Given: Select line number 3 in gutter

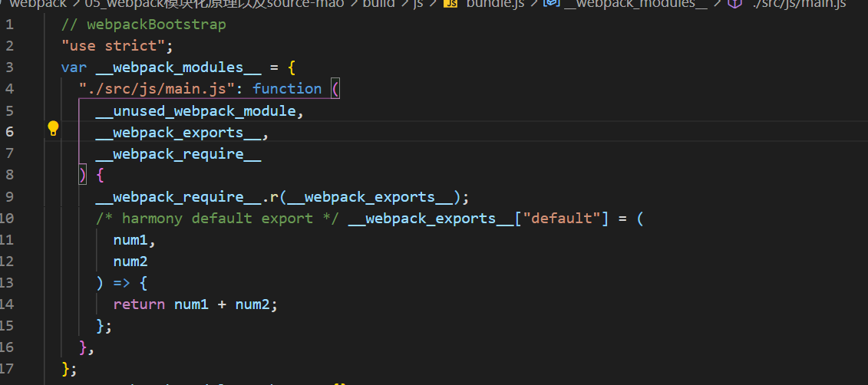Looking at the screenshot, I should click(9, 67).
